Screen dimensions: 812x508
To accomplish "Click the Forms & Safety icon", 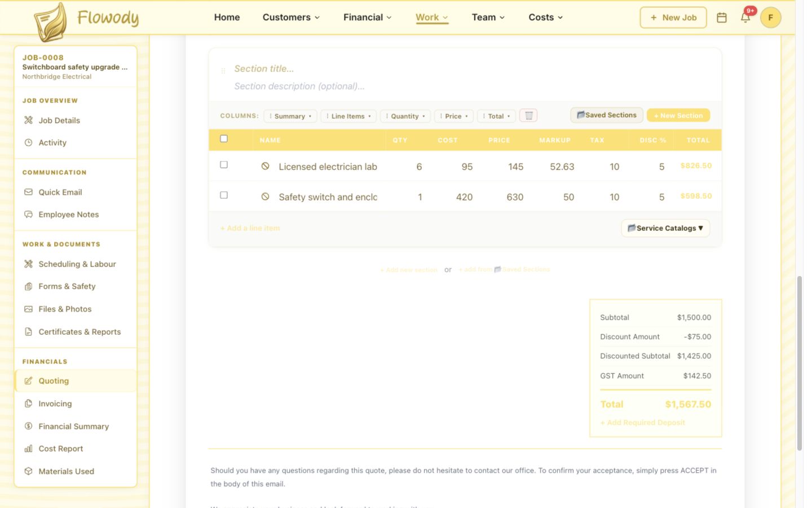I will [28, 287].
